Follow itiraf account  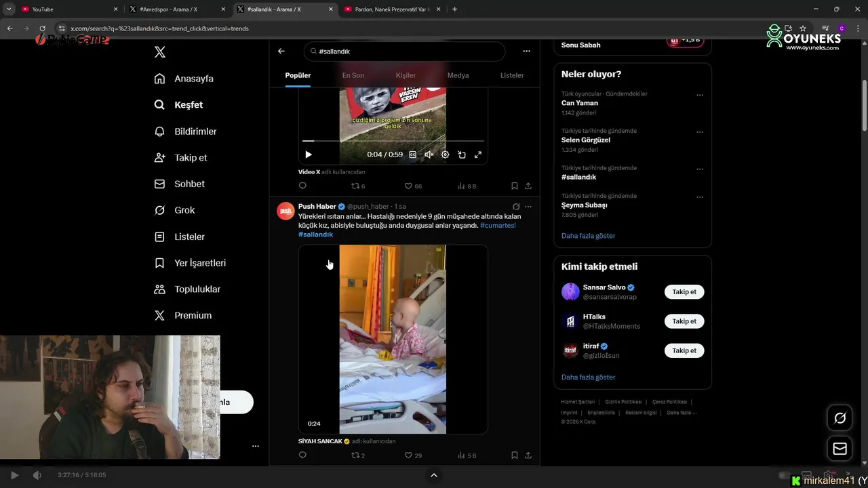click(684, 350)
